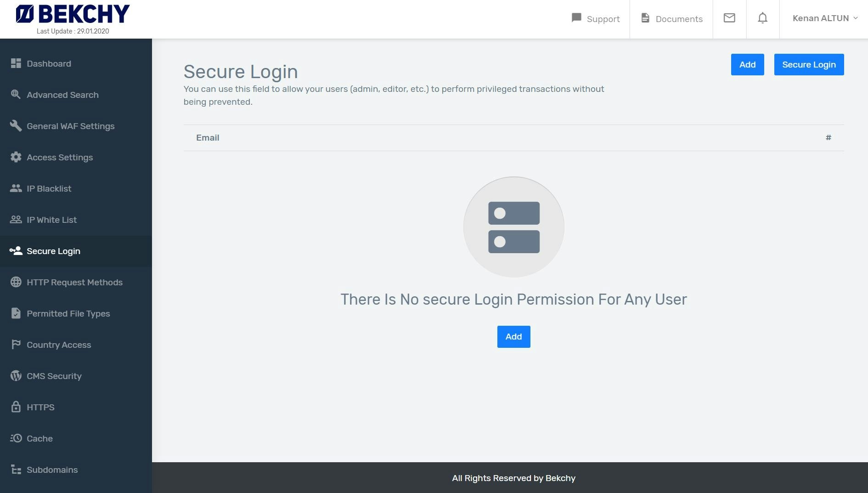868x493 pixels.
Task: Click the Secure Login page heading
Action: tap(241, 72)
